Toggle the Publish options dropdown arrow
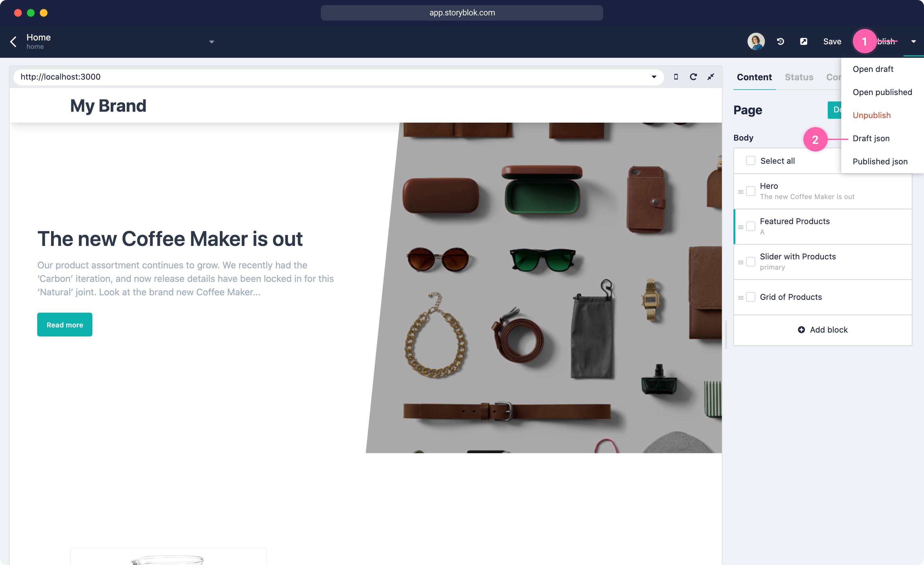The height and width of the screenshot is (565, 924). coord(913,42)
